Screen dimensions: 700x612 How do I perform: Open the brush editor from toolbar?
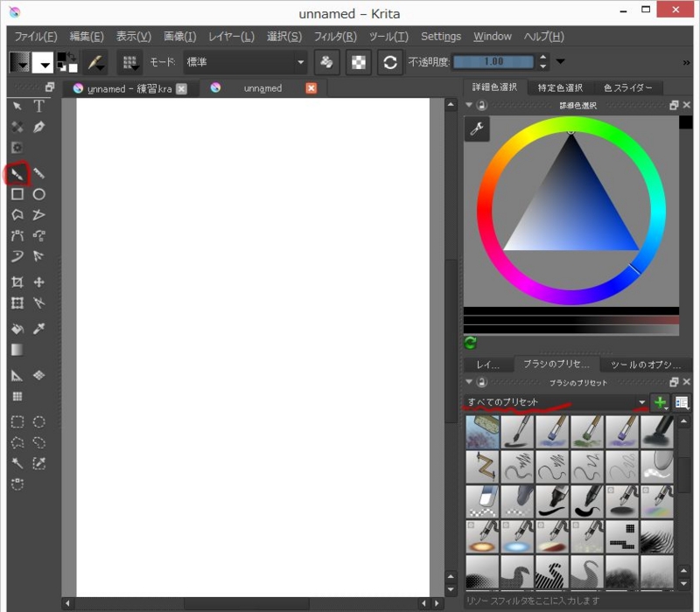[96, 62]
